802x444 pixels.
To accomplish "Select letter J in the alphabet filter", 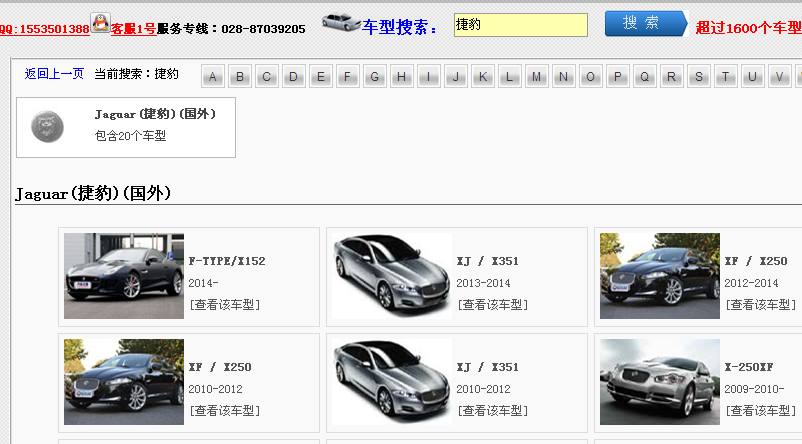I will [x=456, y=76].
